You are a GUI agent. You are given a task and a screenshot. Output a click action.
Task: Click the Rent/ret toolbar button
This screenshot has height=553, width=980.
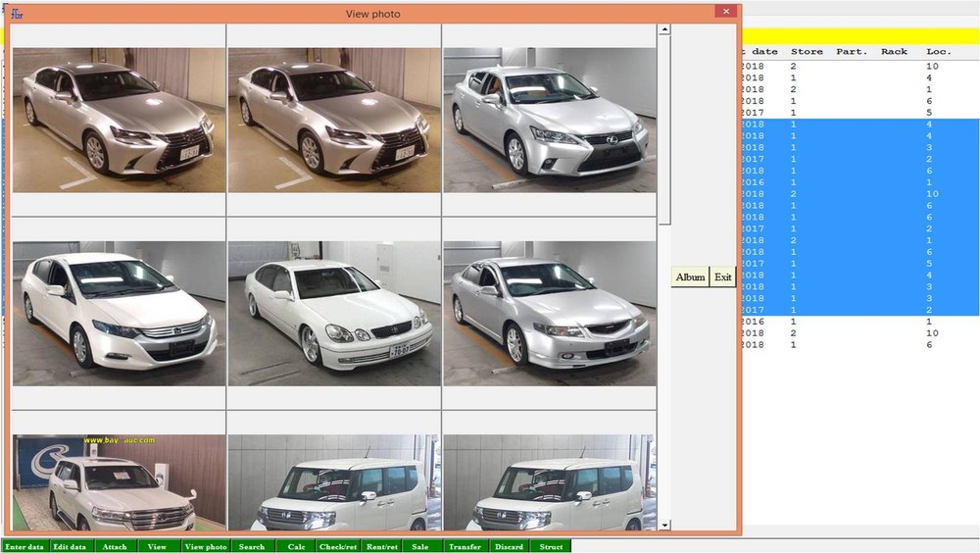coord(382,546)
